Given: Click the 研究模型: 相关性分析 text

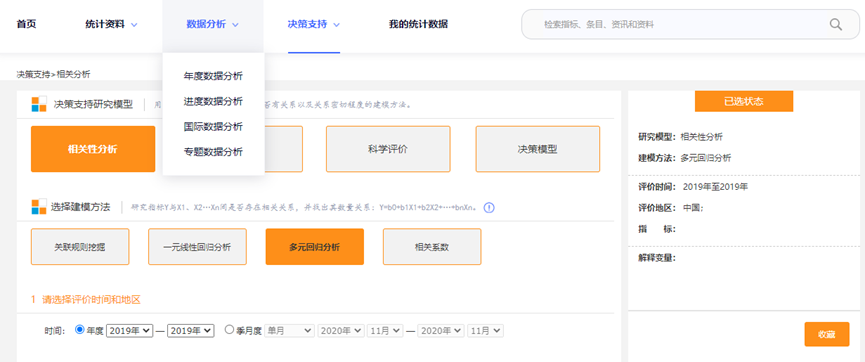Looking at the screenshot, I should 681,136.
